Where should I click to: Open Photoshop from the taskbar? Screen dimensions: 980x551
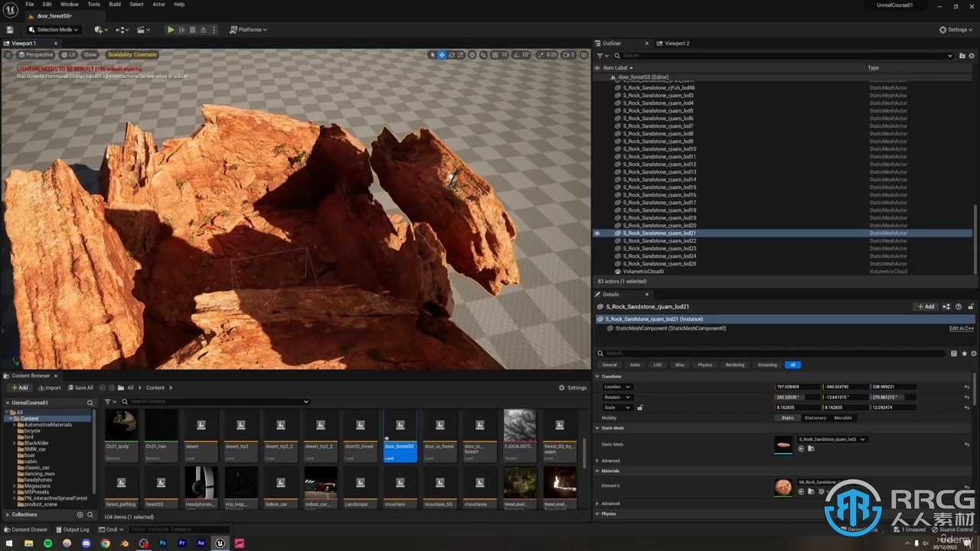point(162,543)
